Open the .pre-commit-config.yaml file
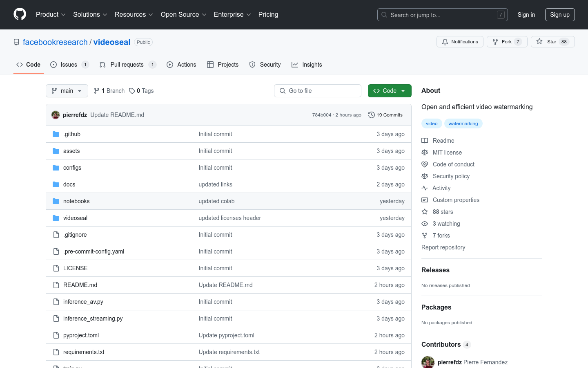Viewport: 588px width, 368px height. point(94,251)
